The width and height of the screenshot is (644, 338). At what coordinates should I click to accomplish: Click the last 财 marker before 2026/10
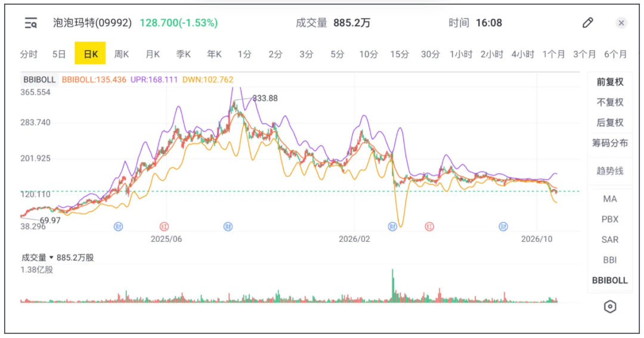(x=503, y=226)
